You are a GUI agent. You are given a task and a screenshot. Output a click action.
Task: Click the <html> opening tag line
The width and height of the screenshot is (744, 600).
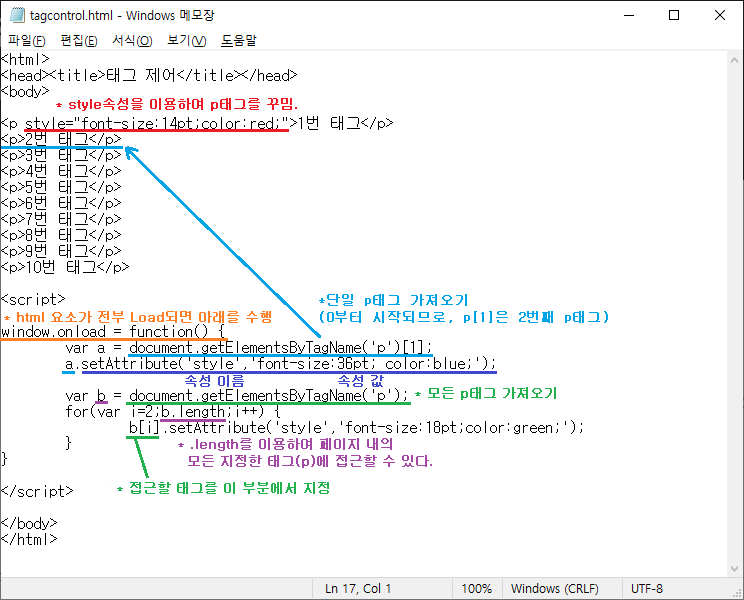click(25, 59)
